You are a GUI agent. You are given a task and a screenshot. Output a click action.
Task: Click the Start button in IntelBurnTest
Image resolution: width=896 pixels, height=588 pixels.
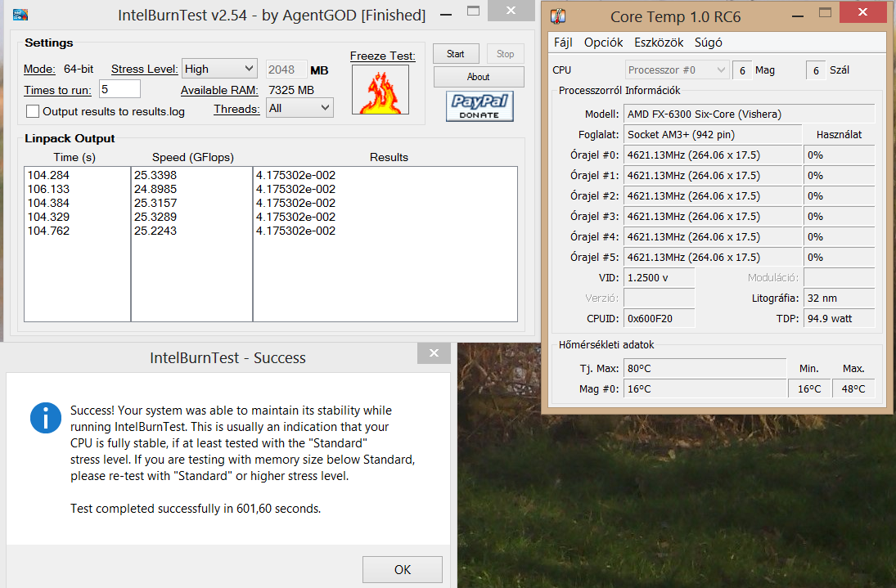point(456,54)
